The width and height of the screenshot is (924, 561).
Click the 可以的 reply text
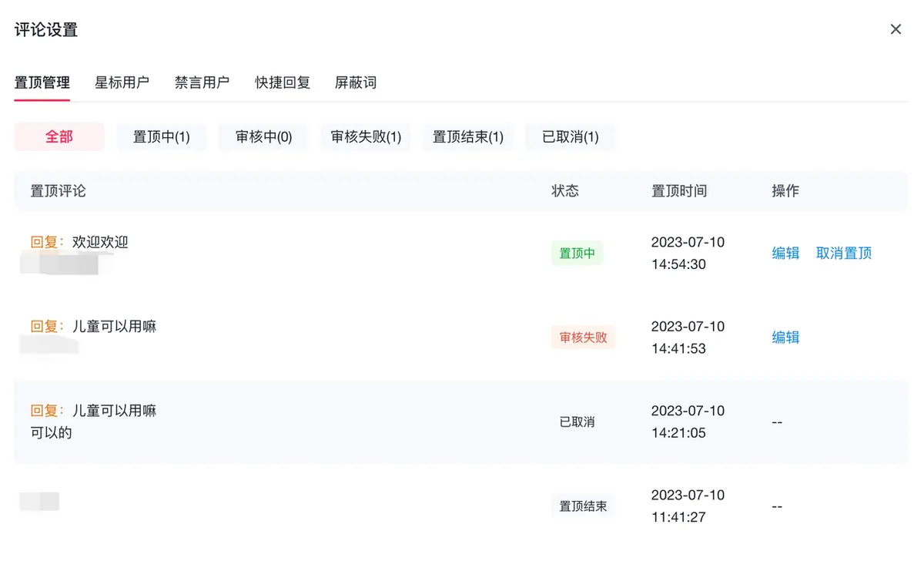52,432
